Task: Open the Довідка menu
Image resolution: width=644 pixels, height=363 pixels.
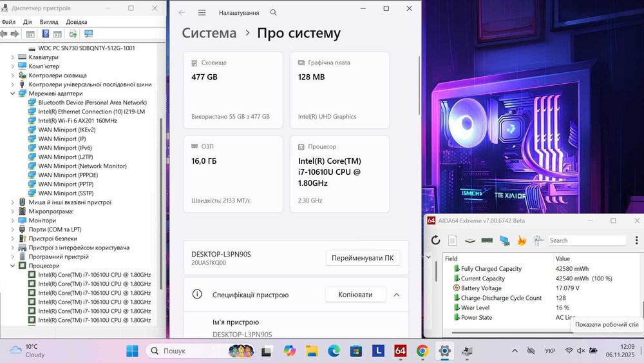Action: tap(77, 22)
